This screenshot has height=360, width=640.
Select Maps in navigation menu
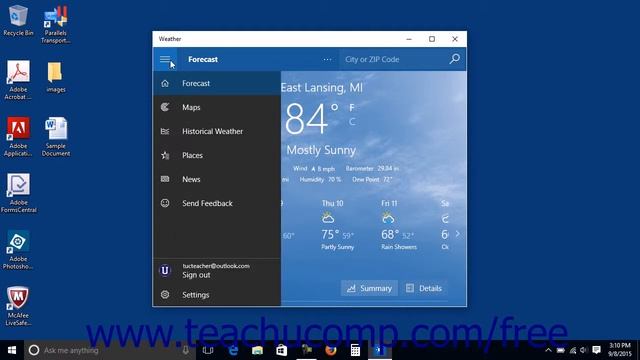(217, 107)
